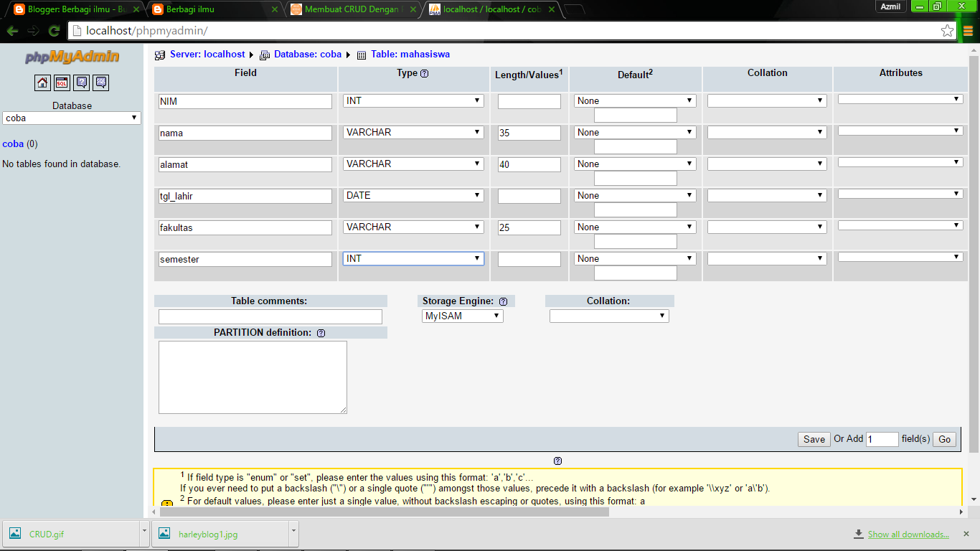
Task: Open help icon beside Storage Engine label
Action: [x=504, y=301]
